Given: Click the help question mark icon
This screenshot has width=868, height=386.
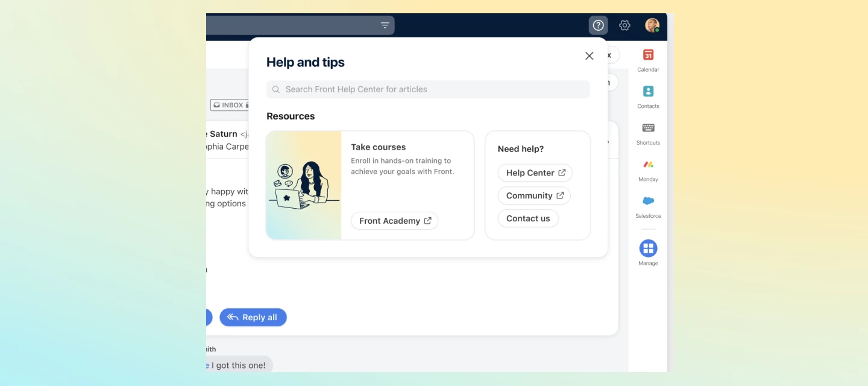Looking at the screenshot, I should tap(598, 25).
